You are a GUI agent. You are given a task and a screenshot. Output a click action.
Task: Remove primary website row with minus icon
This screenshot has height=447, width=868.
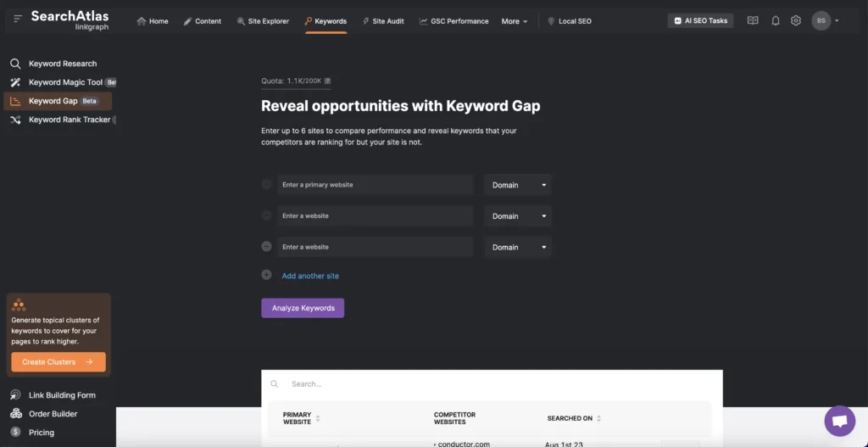266,184
